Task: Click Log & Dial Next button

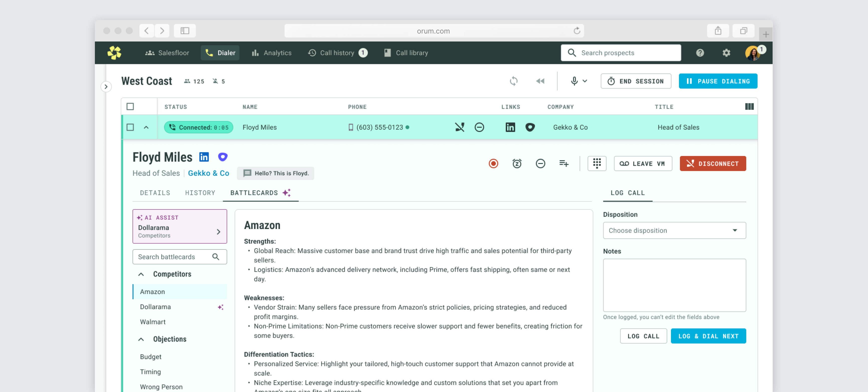Action: coord(708,336)
